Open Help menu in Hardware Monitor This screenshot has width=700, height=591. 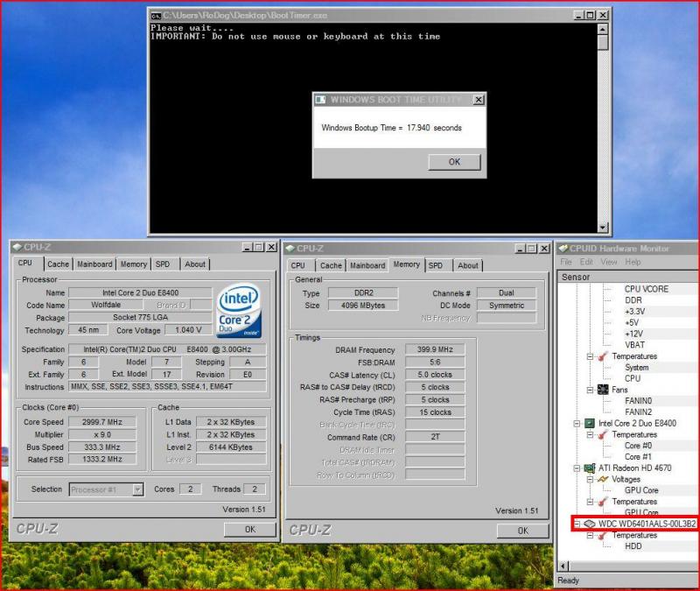click(633, 262)
